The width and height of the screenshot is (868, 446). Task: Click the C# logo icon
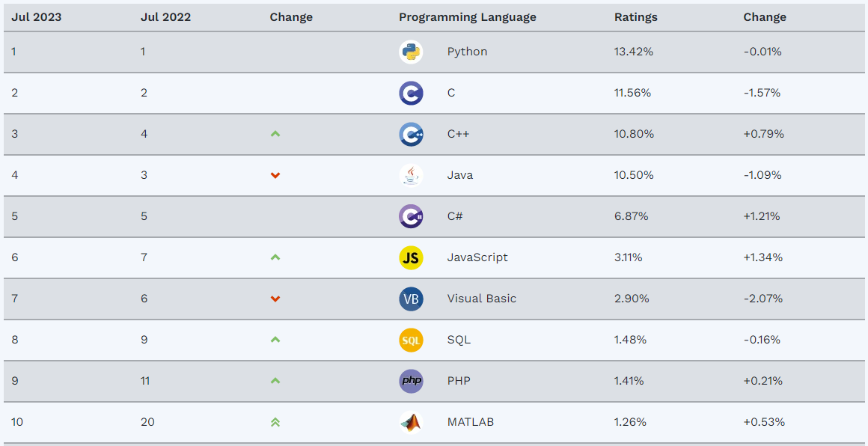(x=411, y=216)
